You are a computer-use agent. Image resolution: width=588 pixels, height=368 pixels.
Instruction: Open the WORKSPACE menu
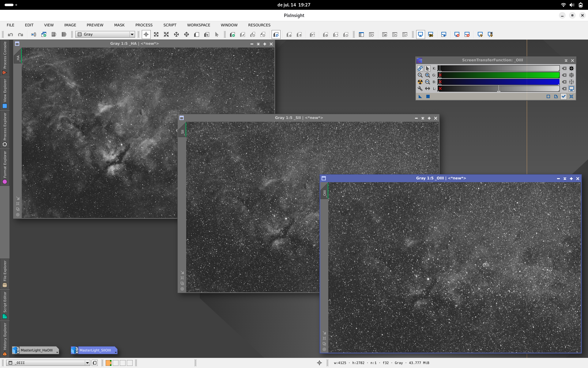[199, 25]
